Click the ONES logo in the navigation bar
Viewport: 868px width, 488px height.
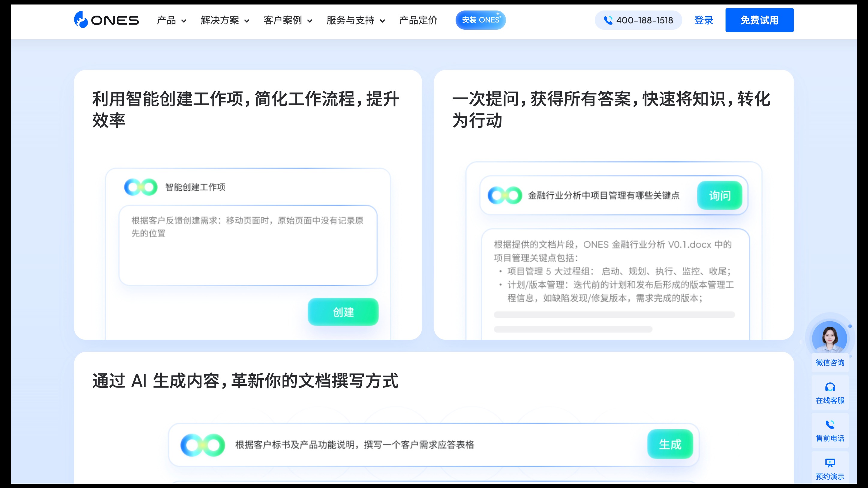pyautogui.click(x=106, y=20)
